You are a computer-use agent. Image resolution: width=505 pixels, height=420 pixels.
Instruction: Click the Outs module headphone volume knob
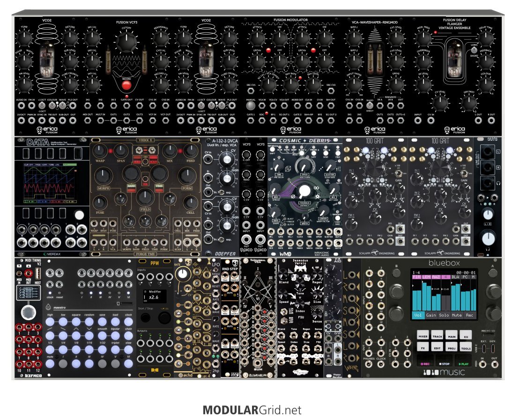tap(488, 238)
